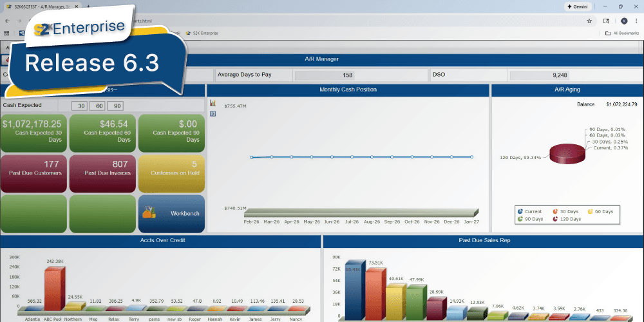
Task: Open the Chrome apps grid icon
Action: (x=6, y=33)
